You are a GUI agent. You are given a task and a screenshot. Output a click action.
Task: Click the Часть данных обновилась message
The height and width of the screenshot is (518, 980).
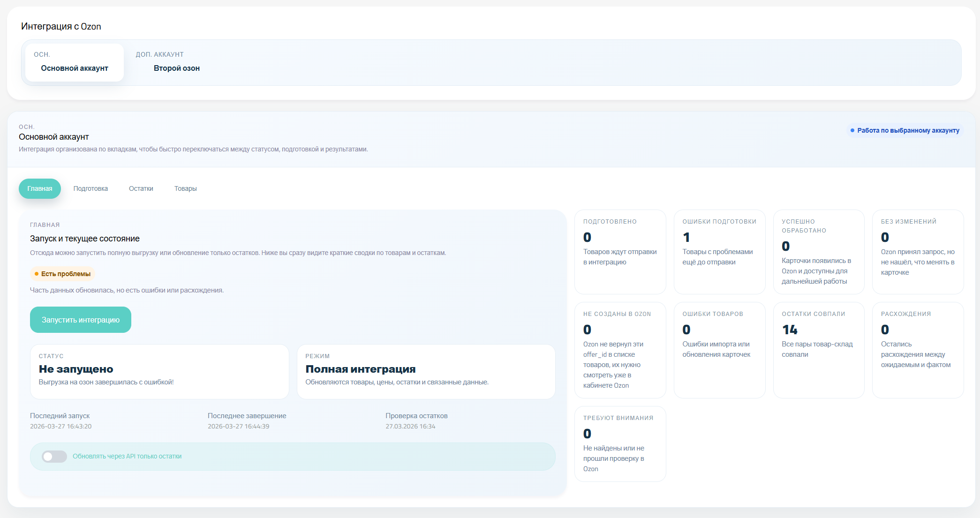click(x=127, y=290)
